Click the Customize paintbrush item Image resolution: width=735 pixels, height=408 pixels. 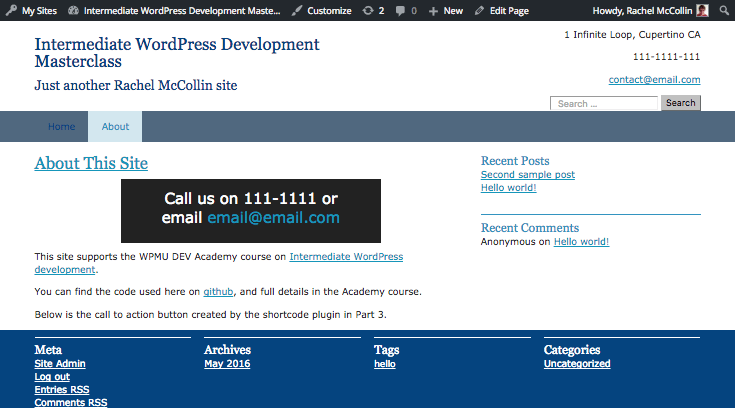click(321, 10)
